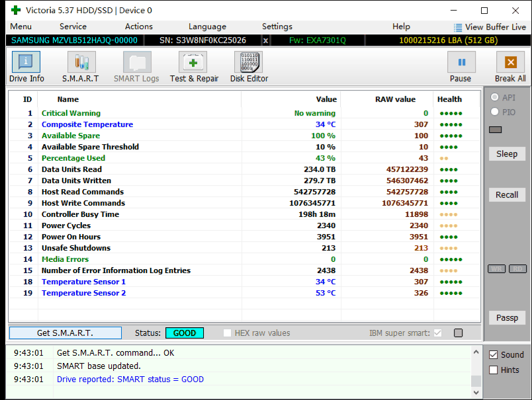Click the square box right of IBM super smart

(x=458, y=333)
